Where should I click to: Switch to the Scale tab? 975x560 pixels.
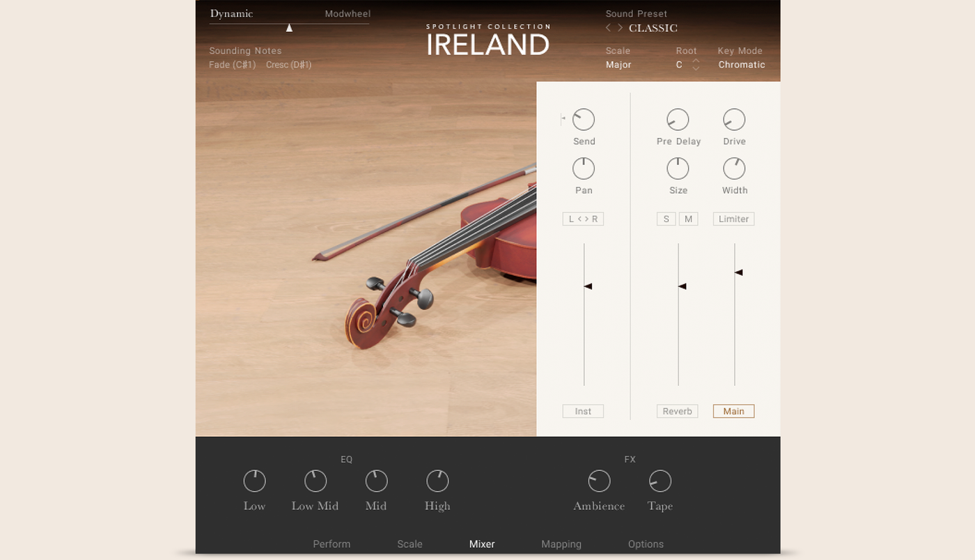409,544
